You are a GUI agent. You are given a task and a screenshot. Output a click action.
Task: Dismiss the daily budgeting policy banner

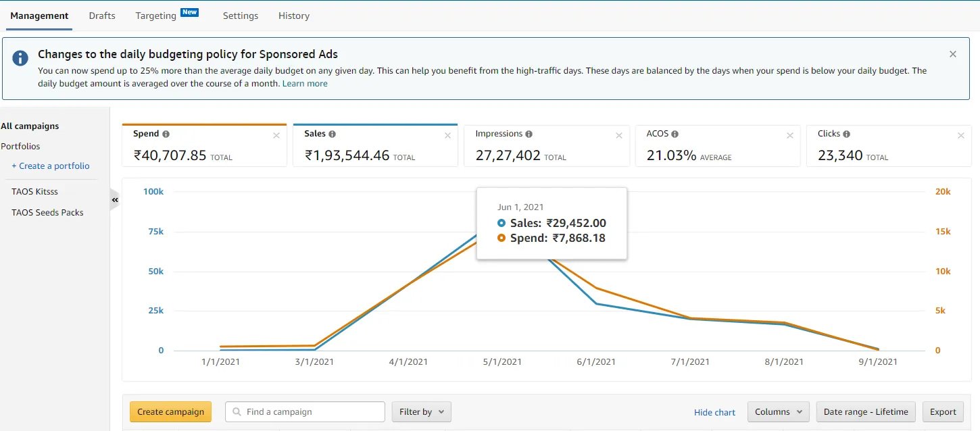(952, 54)
